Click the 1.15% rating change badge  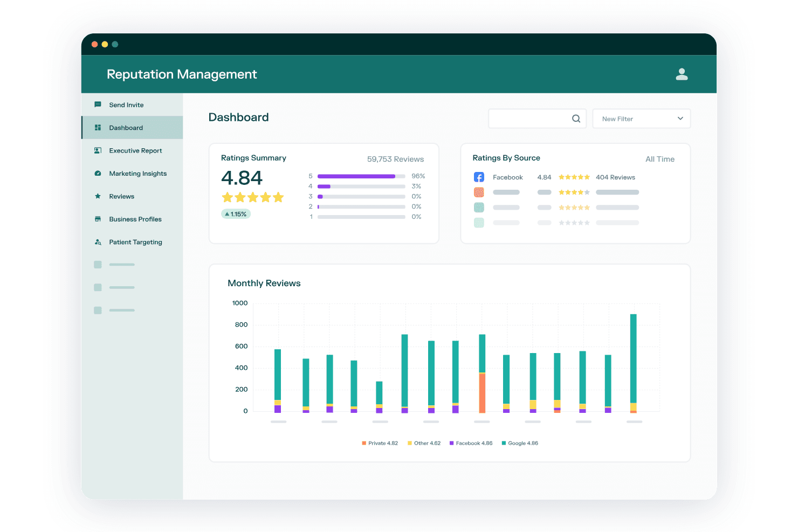236,214
